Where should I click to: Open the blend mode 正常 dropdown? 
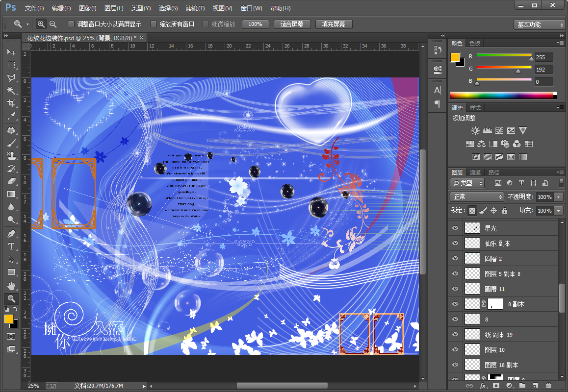477,196
